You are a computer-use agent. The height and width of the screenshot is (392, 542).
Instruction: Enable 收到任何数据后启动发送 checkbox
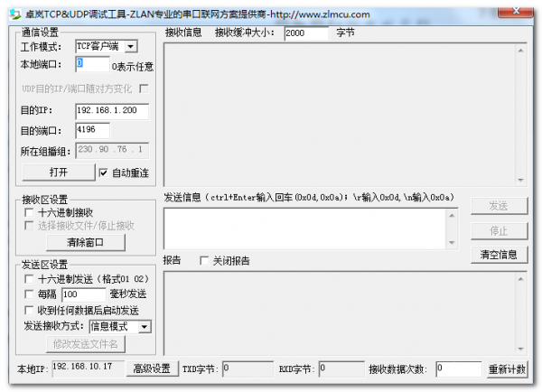coord(29,310)
